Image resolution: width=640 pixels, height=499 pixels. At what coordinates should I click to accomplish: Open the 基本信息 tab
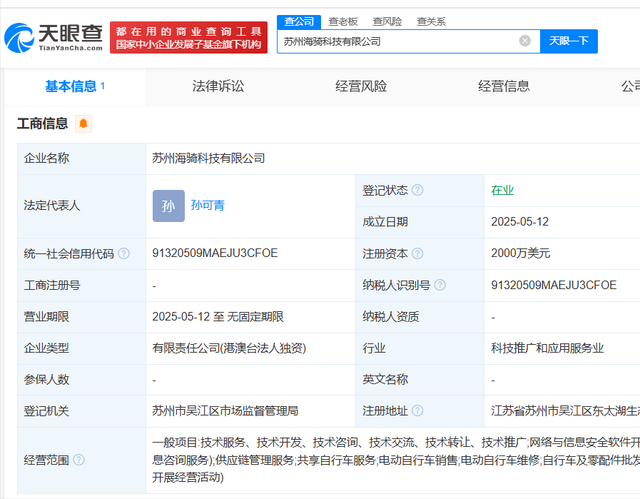click(75, 86)
